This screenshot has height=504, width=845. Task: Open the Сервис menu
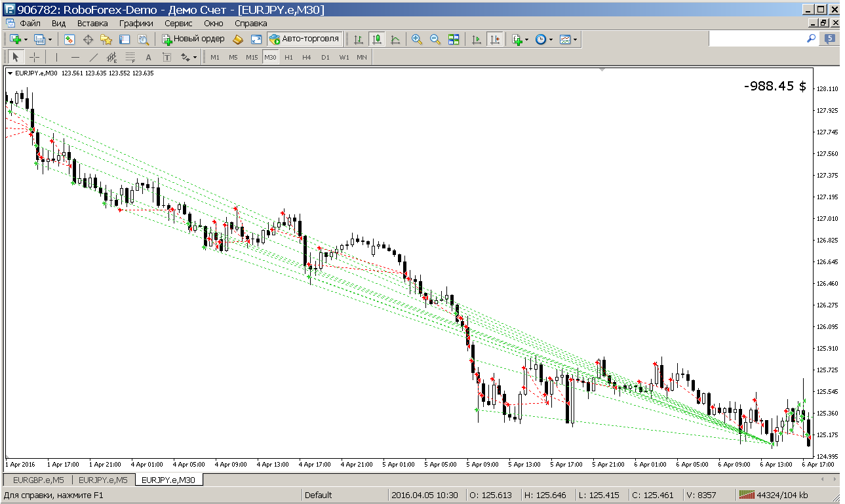point(179,23)
